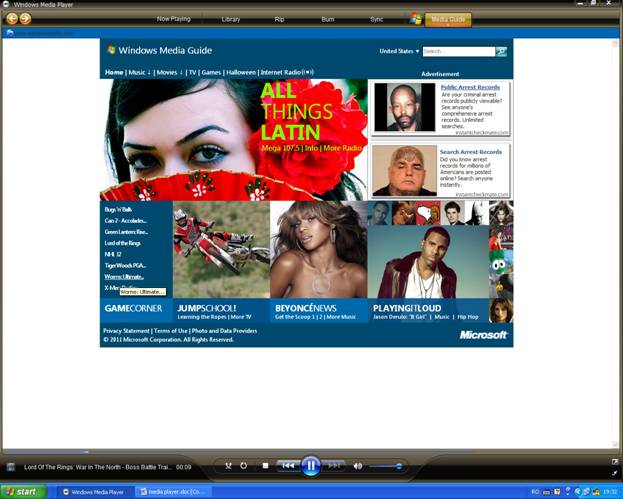
Task: Adjust the volume slider
Action: (385, 466)
